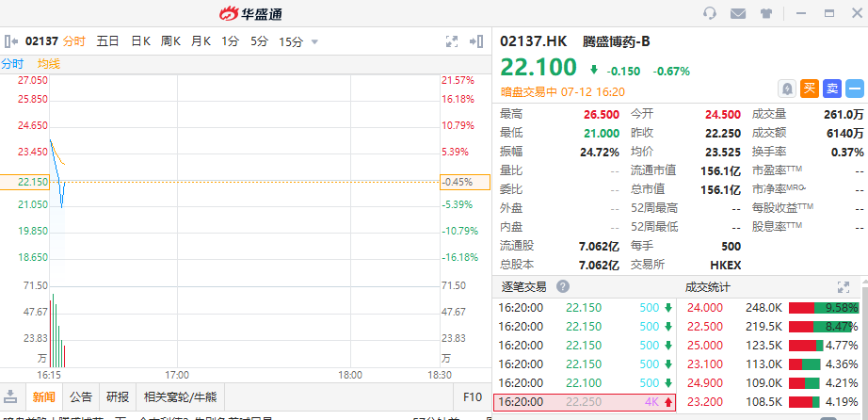
Task: Select highlighted 4K trade row
Action: [x=585, y=402]
